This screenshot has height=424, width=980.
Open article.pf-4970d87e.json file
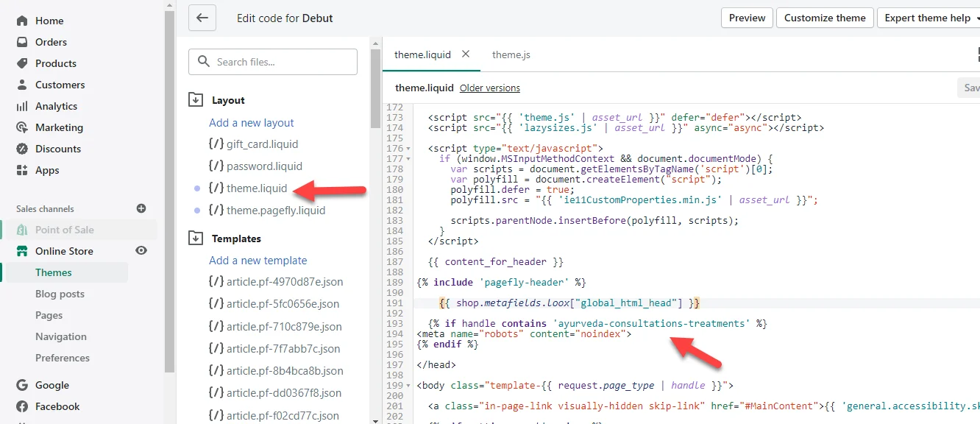click(x=276, y=282)
